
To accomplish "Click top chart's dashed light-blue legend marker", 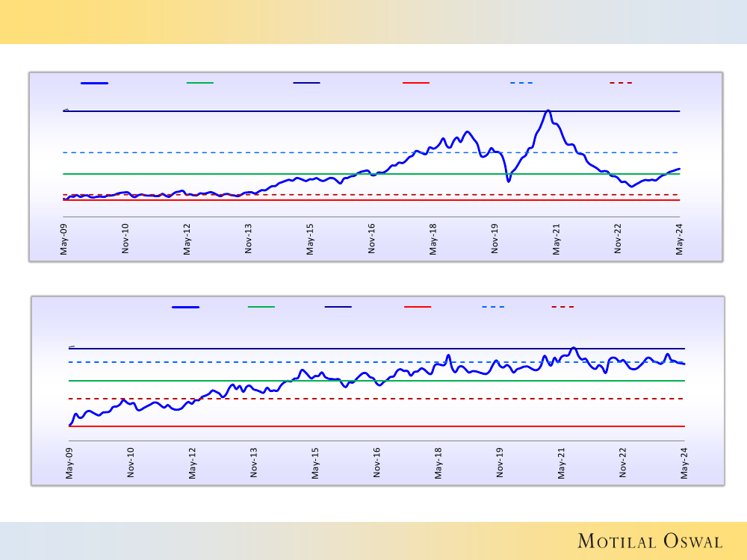I will click(x=521, y=83).
